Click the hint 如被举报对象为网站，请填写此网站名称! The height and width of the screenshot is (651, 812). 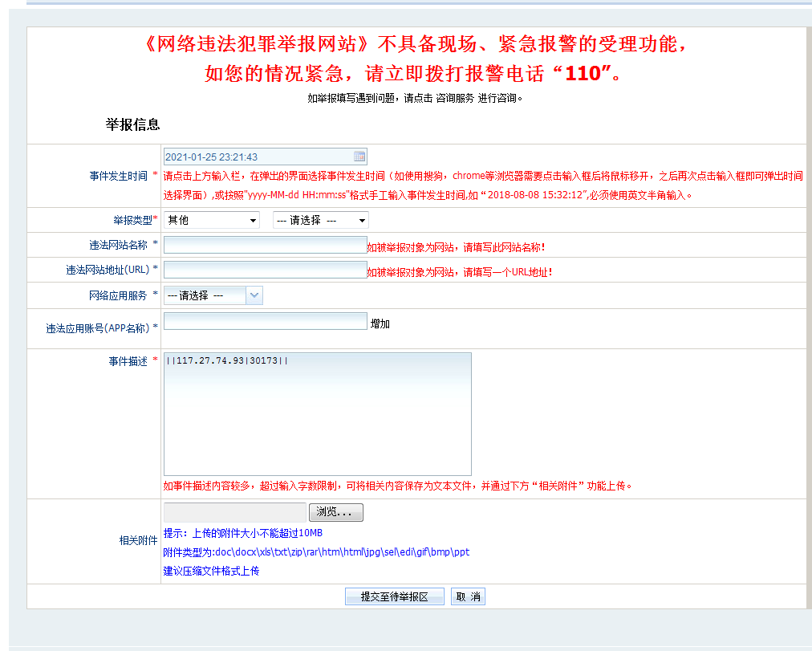click(x=457, y=247)
